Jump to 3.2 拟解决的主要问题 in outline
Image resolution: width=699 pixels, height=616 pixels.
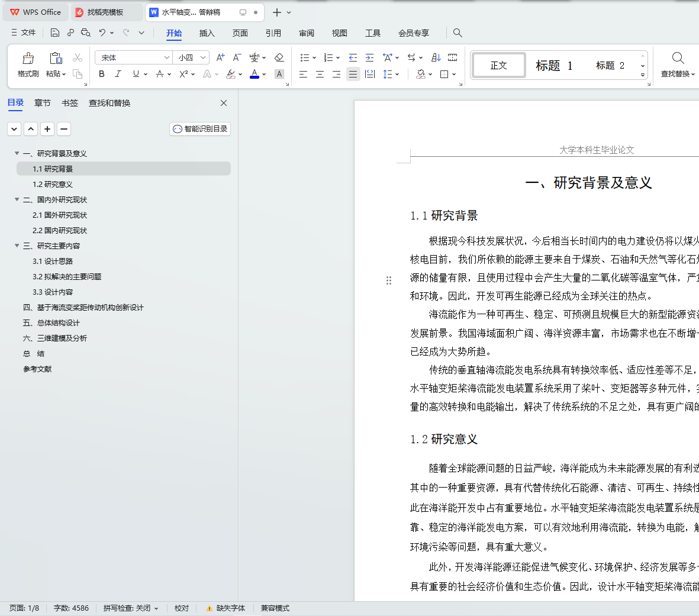(67, 276)
